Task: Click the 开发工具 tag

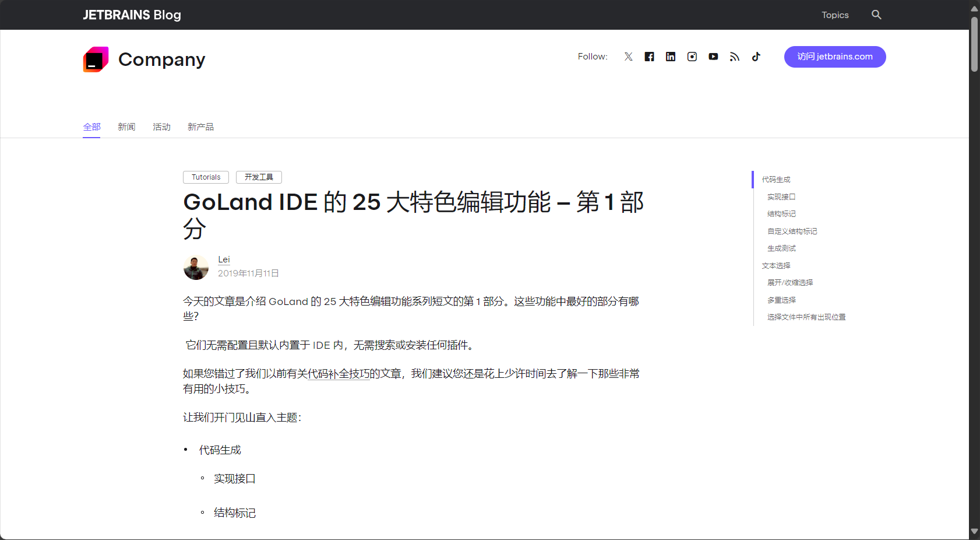Action: pyautogui.click(x=259, y=177)
